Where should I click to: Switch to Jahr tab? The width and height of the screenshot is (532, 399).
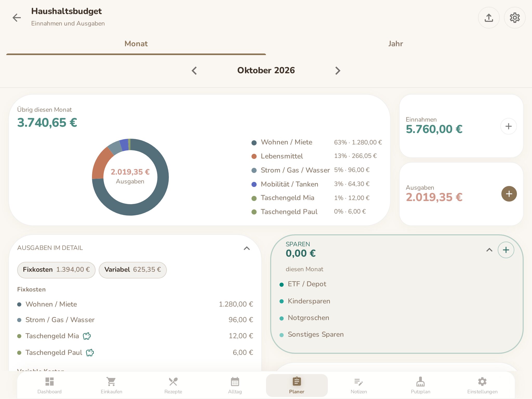(x=396, y=44)
